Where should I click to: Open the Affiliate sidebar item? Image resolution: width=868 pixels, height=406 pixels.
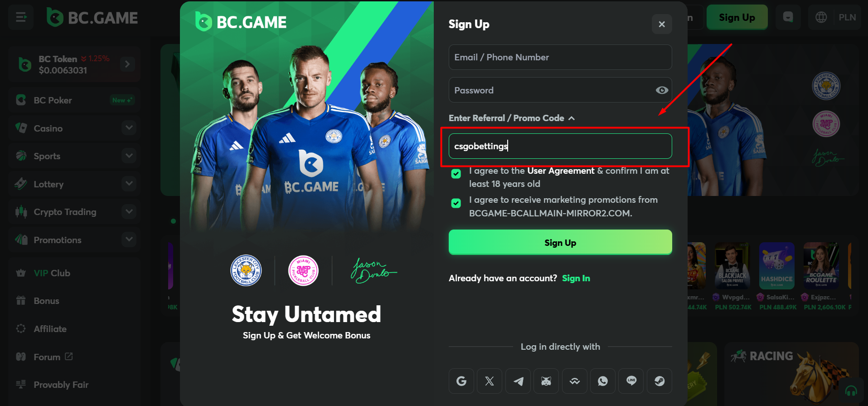coord(50,329)
